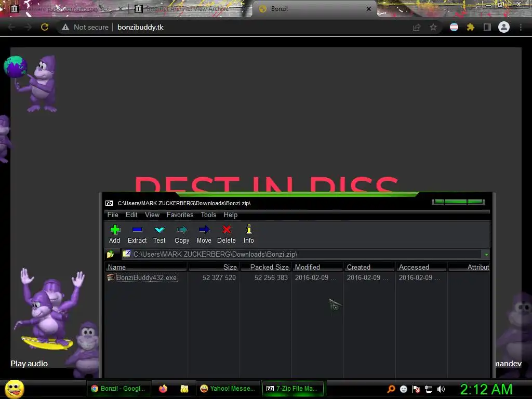The height and width of the screenshot is (399, 532).
Task: Open the Extensions puzzle icon
Action: point(470,27)
